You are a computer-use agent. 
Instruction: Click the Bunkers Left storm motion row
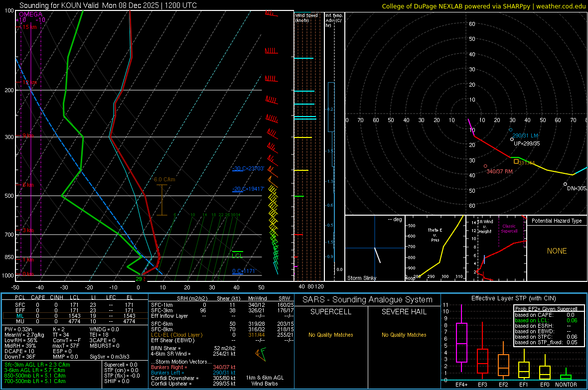coord(193,373)
